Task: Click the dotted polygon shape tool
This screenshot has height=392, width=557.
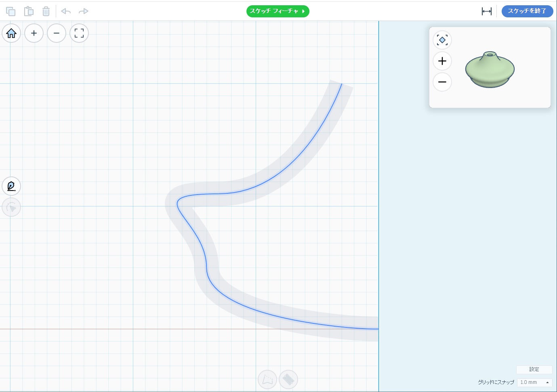Action: coord(267,379)
